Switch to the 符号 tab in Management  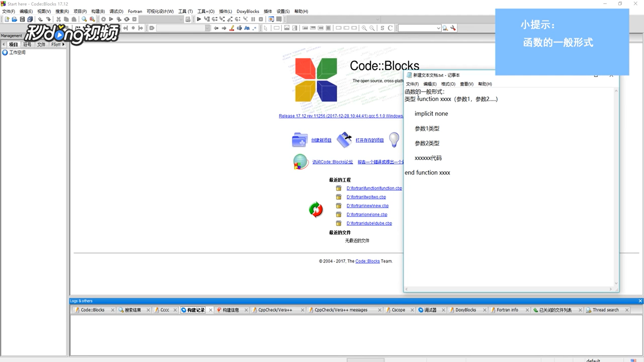coord(27,44)
